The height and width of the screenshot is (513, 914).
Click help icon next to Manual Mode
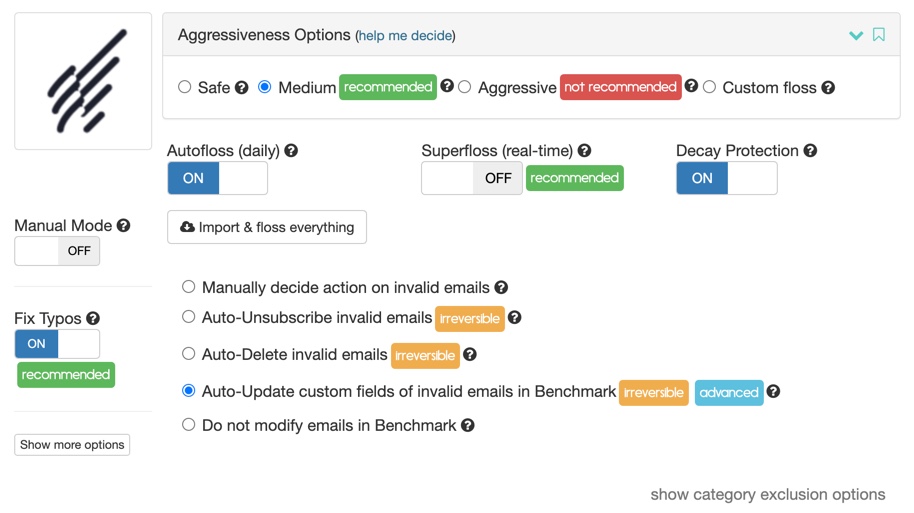[x=123, y=225]
